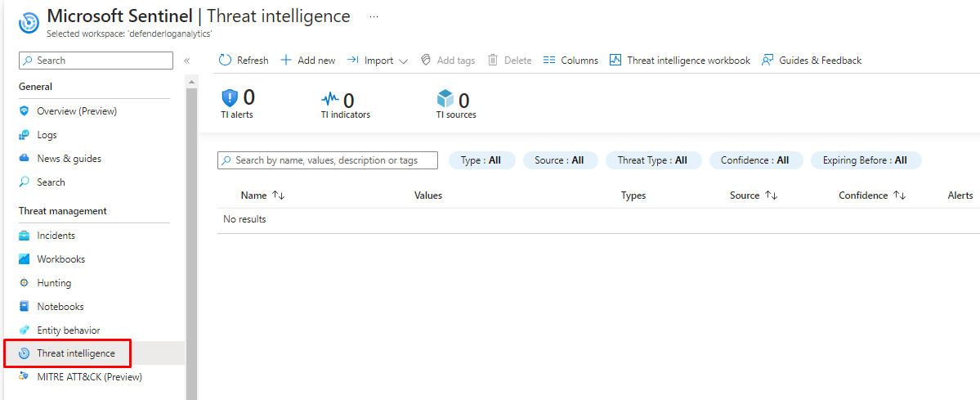Click the Refresh icon in toolbar
The width and height of the screenshot is (980, 400).
point(226,61)
